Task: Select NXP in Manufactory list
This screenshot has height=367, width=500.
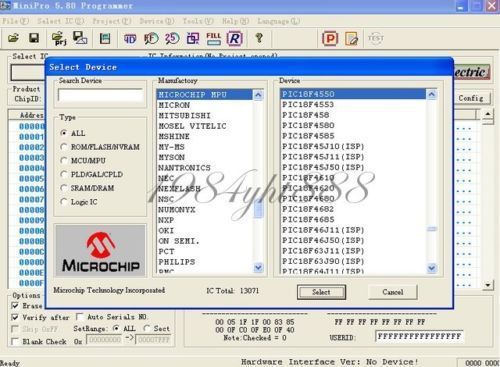Action: pyautogui.click(x=205, y=220)
